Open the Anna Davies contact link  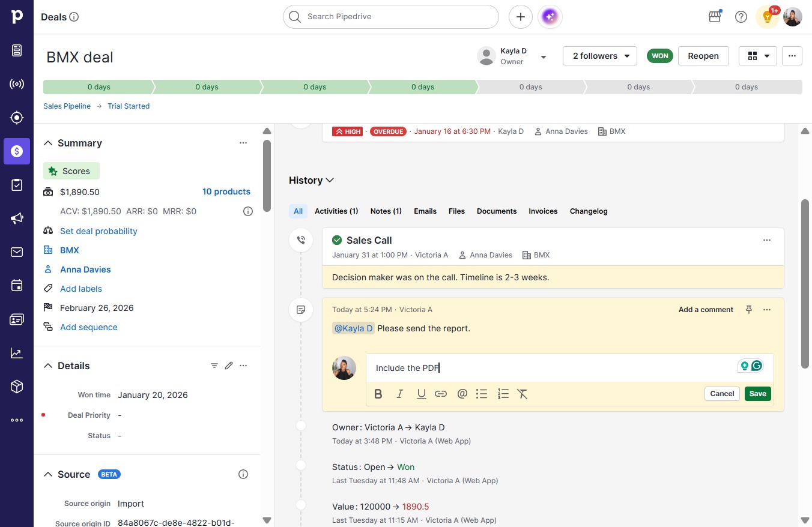pyautogui.click(x=85, y=270)
